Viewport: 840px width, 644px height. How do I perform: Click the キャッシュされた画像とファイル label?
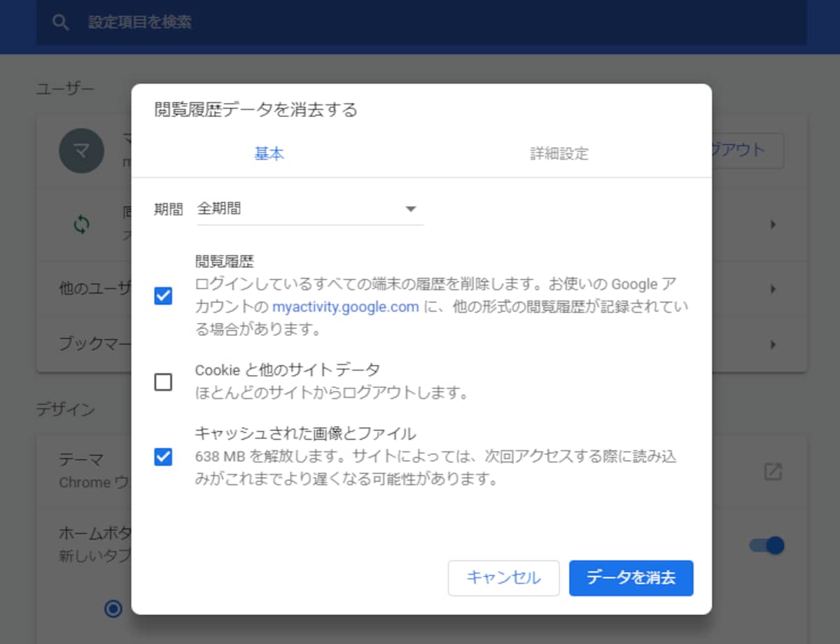(305, 433)
